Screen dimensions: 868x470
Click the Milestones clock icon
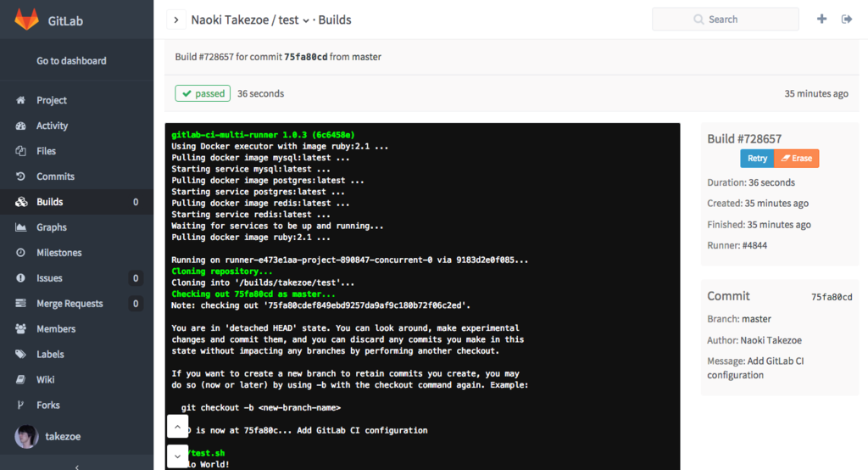click(x=20, y=253)
